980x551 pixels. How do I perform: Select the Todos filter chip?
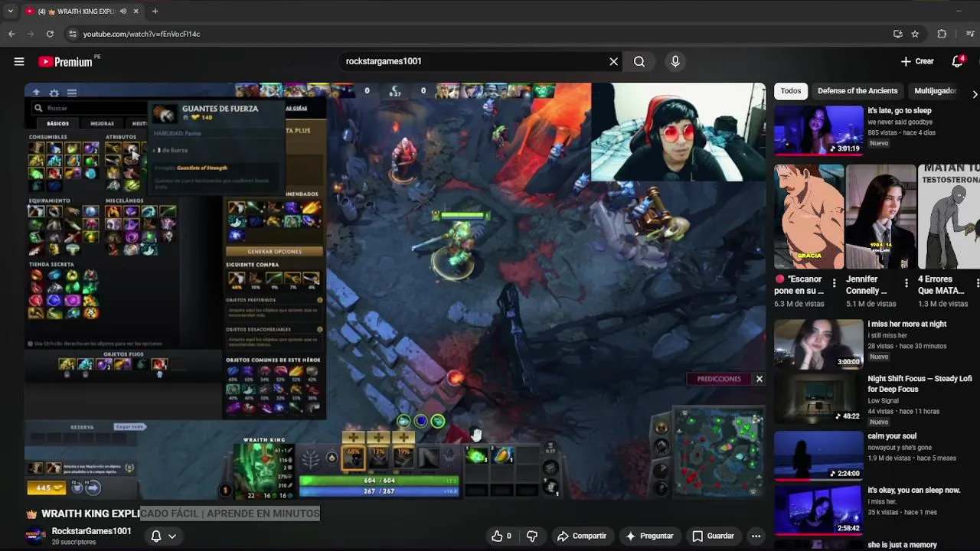(791, 91)
